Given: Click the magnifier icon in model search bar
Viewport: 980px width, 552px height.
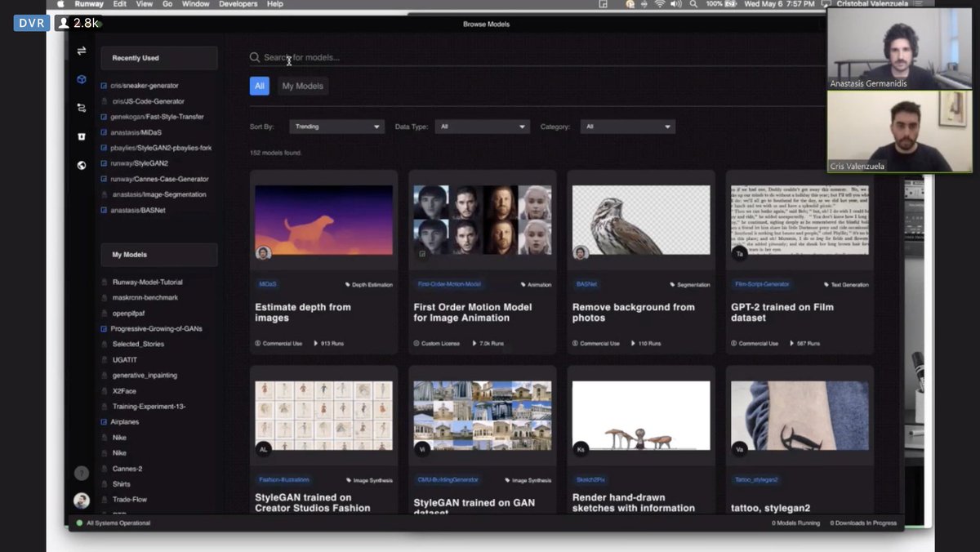Looking at the screenshot, I should tap(255, 58).
